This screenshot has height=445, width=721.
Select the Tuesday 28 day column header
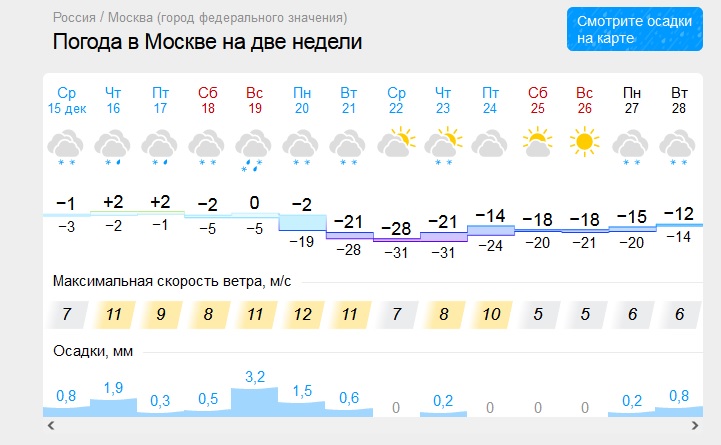click(x=679, y=100)
